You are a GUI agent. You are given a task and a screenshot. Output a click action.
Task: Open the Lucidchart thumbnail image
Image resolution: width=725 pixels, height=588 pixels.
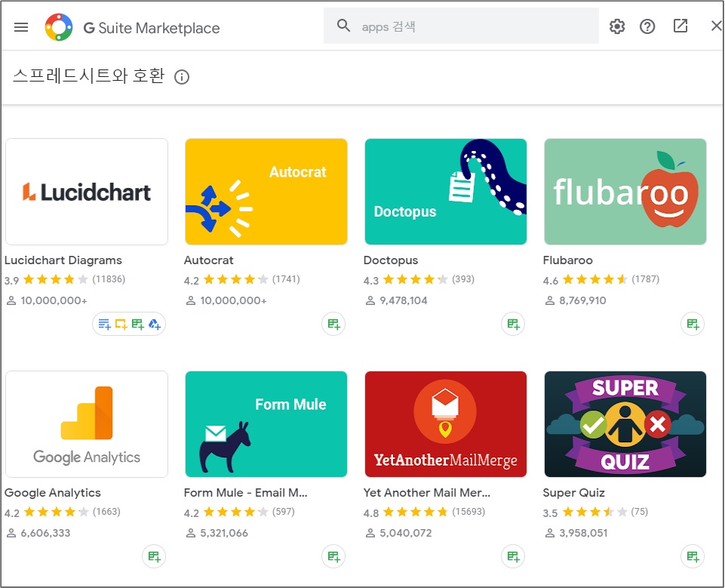[x=87, y=192]
